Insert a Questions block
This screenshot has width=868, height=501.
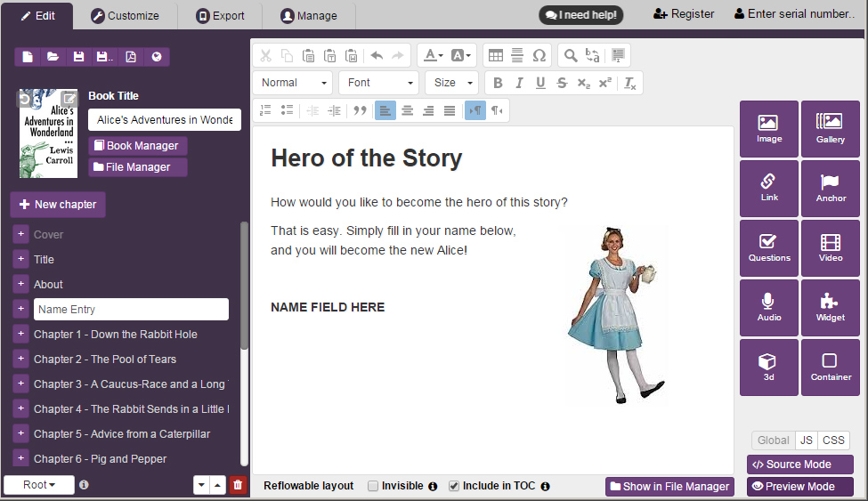(x=768, y=248)
